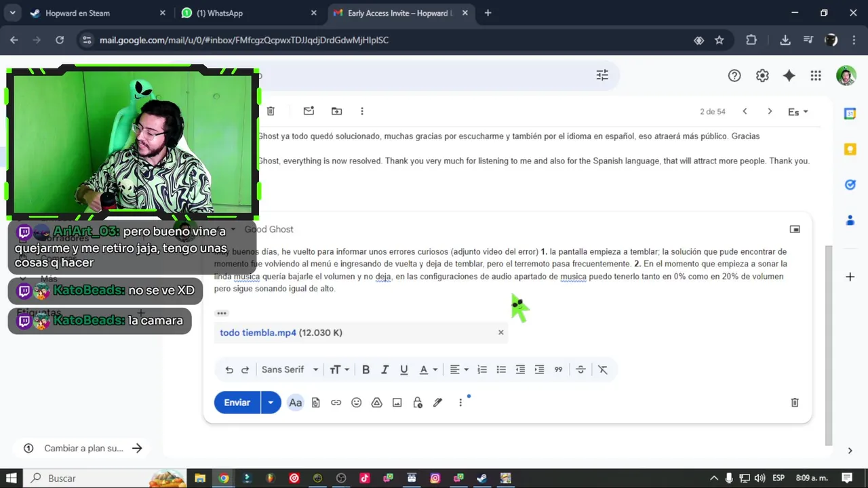Switch to the WhatsApp tab
This screenshot has height=488, width=868.
pyautogui.click(x=249, y=13)
